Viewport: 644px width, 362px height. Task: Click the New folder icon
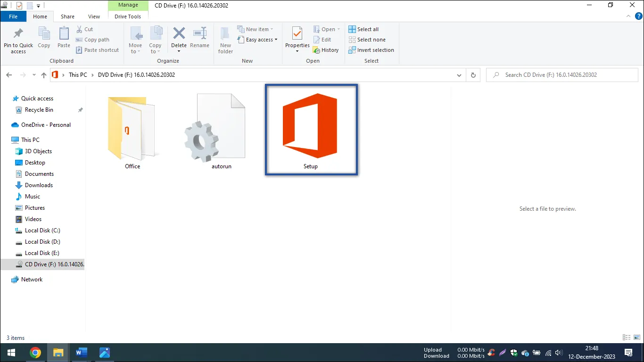tap(225, 34)
